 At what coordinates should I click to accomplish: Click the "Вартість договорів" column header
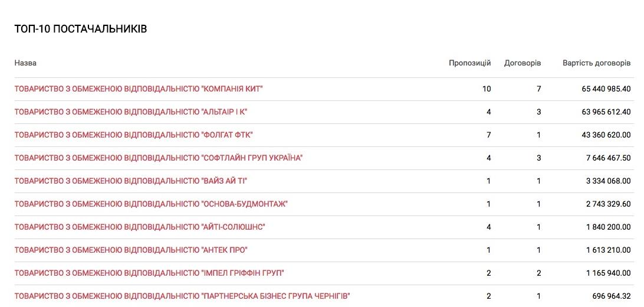click(x=596, y=63)
